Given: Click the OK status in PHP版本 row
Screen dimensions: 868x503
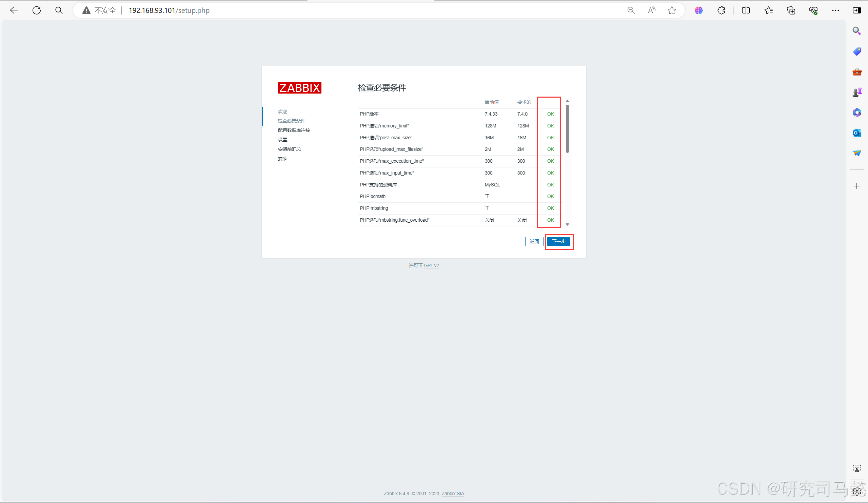Looking at the screenshot, I should coord(550,114).
